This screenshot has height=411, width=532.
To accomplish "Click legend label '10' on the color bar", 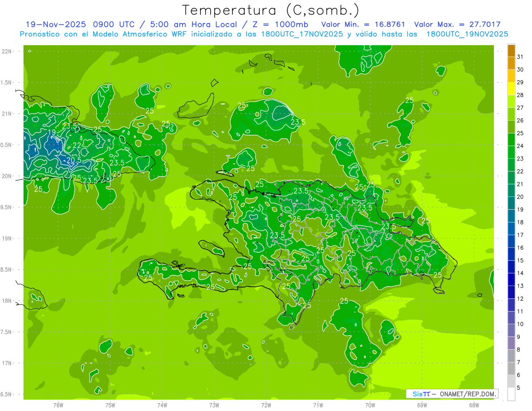I will tap(520, 324).
